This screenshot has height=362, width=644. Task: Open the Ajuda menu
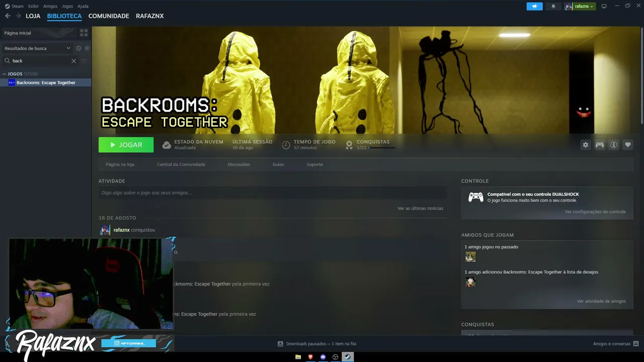[83, 6]
